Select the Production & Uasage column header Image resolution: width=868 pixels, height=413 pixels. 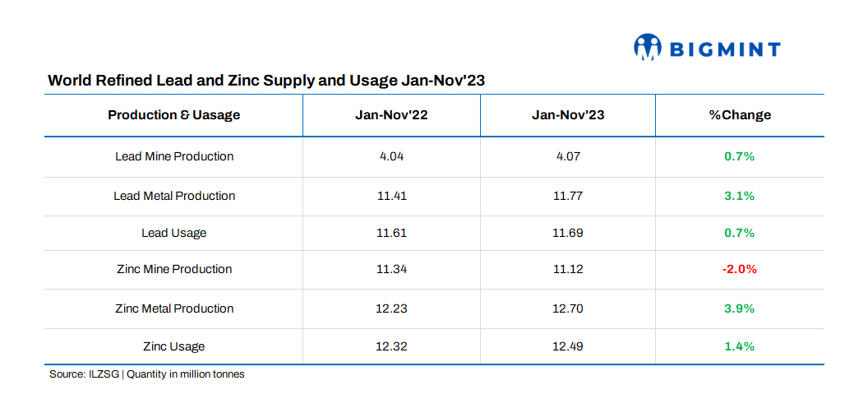[x=173, y=115]
